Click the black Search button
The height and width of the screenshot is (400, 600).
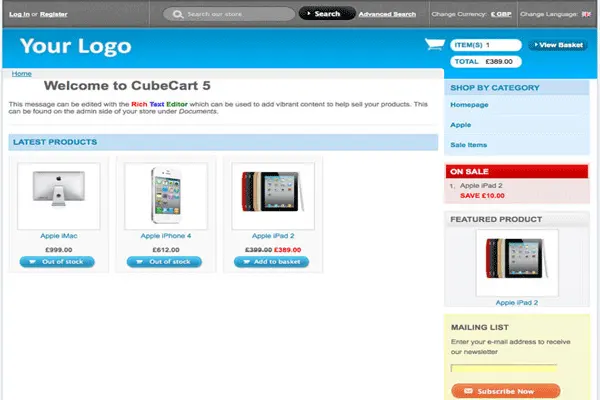tap(327, 14)
